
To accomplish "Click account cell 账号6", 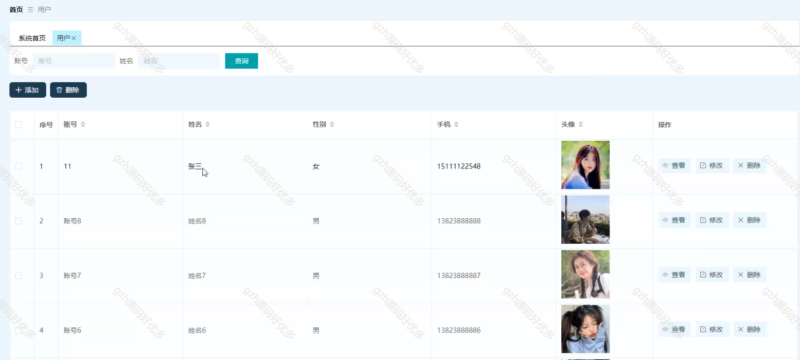I will point(72,330).
